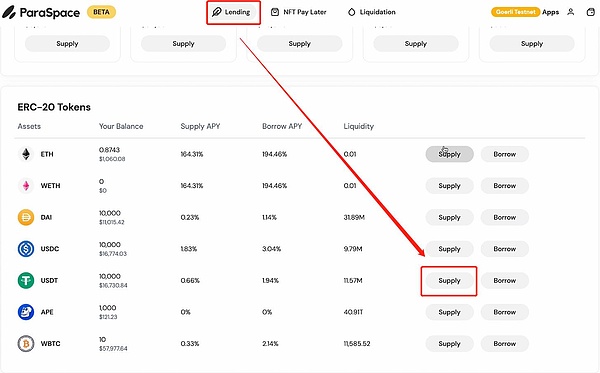Viewport: 600px width, 373px height.
Task: Click the Goerli Testnet network badge
Action: click(x=515, y=12)
